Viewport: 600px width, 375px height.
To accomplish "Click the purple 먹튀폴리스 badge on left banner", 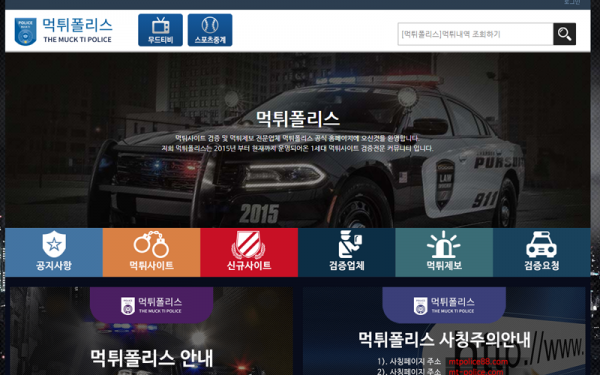I will pyautogui.click(x=152, y=305).
